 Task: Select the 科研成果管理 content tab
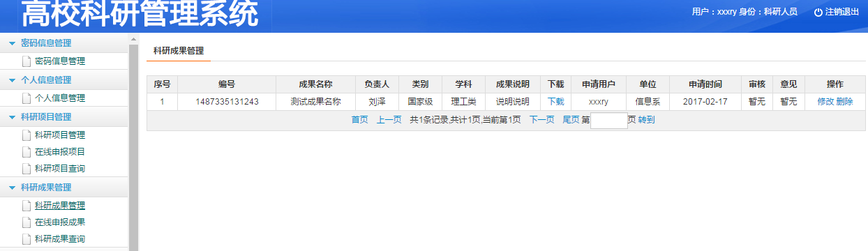pos(179,51)
